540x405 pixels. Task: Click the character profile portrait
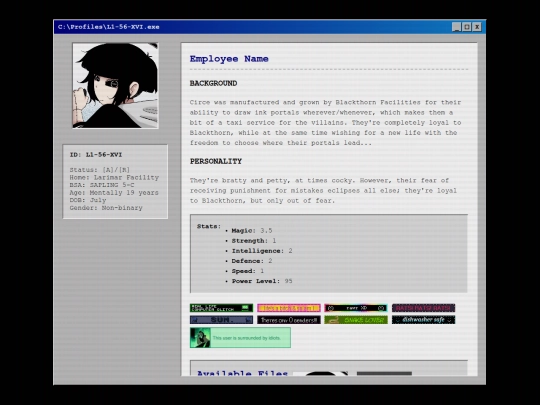pyautogui.click(x=115, y=85)
